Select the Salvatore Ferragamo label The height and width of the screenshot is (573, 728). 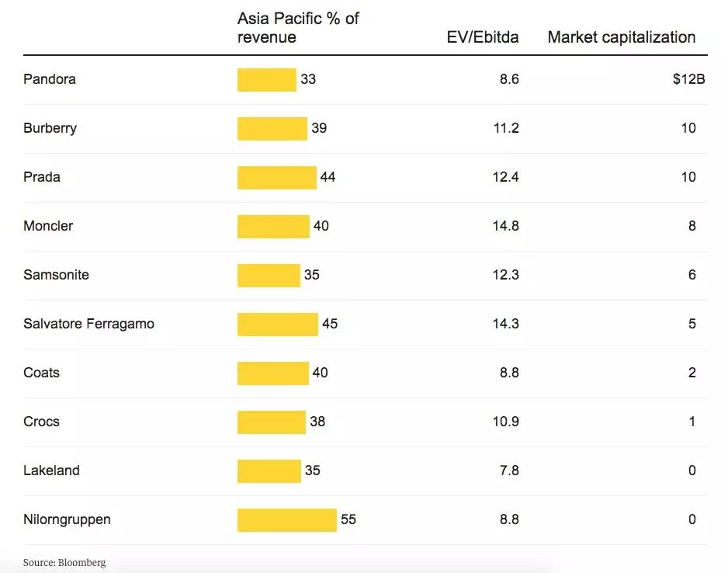[x=88, y=324]
